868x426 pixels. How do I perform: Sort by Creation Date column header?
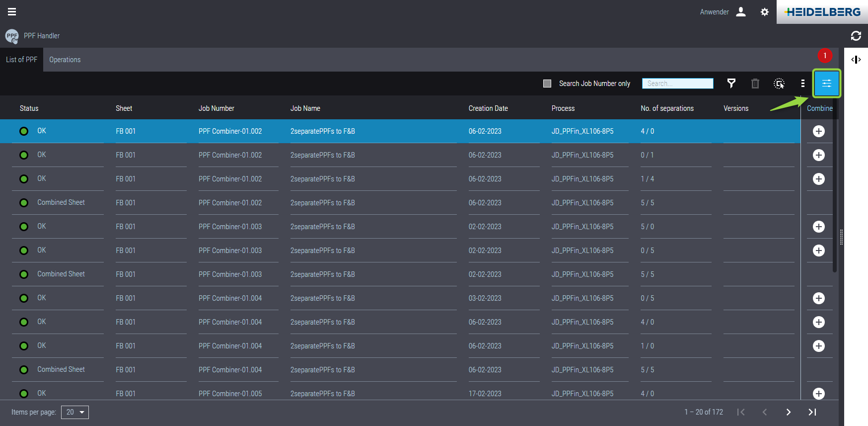click(488, 108)
